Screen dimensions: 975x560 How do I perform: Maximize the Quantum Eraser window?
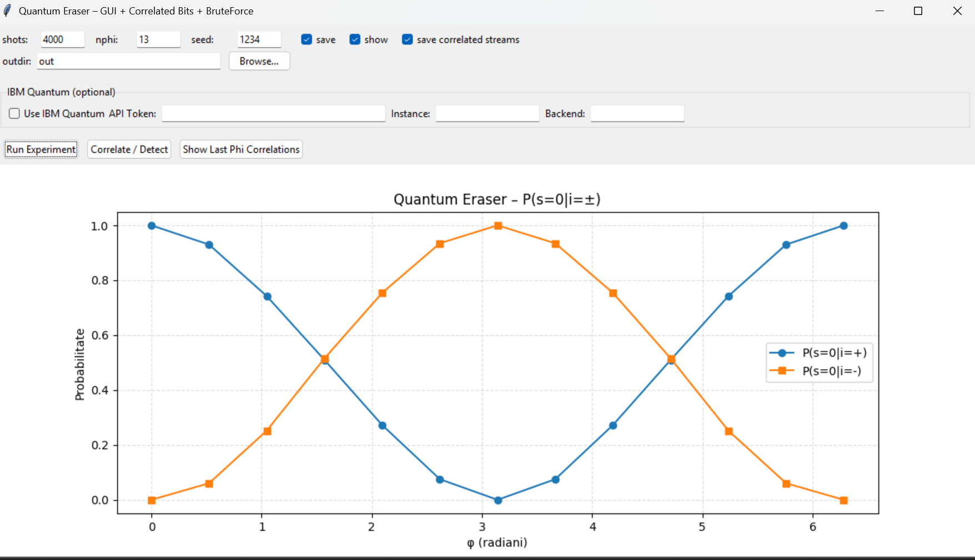pos(918,11)
